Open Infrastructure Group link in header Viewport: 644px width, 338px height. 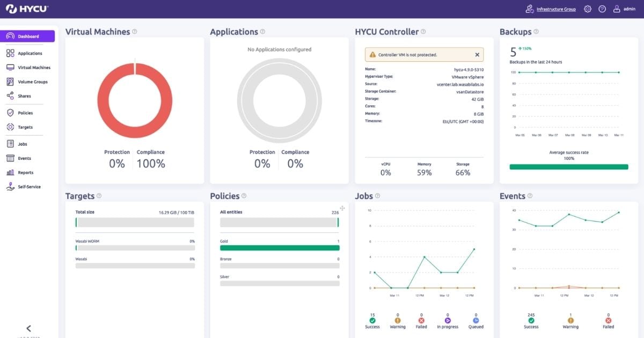tap(555, 9)
